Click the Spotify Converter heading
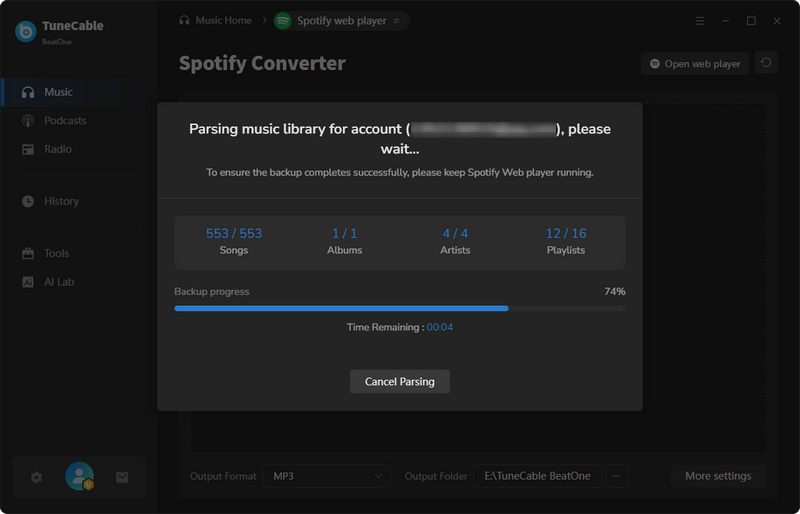 [262, 63]
